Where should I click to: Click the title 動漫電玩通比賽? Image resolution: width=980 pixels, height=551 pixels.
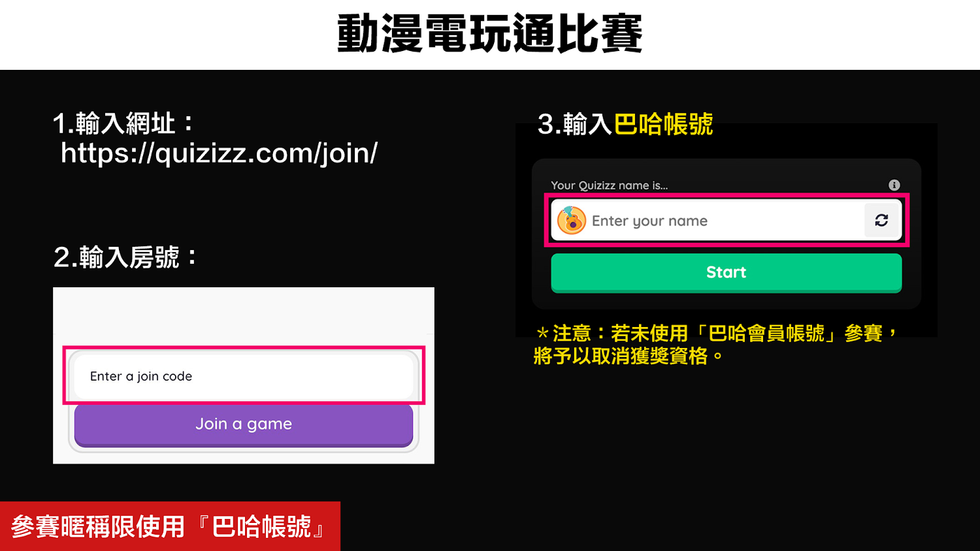coord(490,34)
